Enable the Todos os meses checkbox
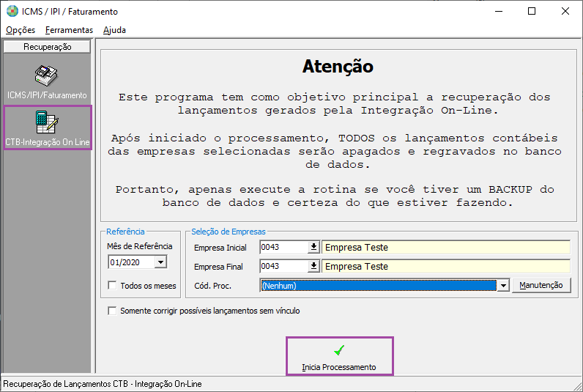The height and width of the screenshot is (392, 583). pos(112,285)
